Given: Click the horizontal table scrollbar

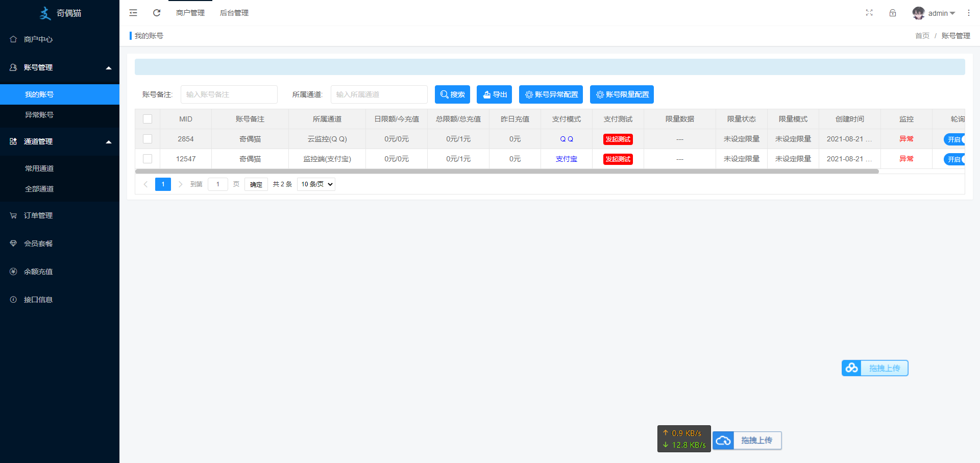Looking at the screenshot, I should [x=507, y=172].
